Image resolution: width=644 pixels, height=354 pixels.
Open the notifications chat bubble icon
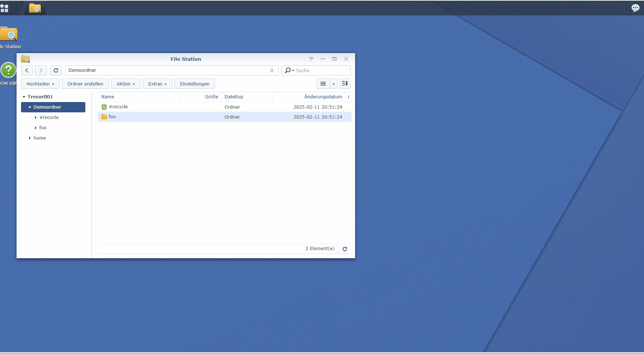(x=635, y=8)
